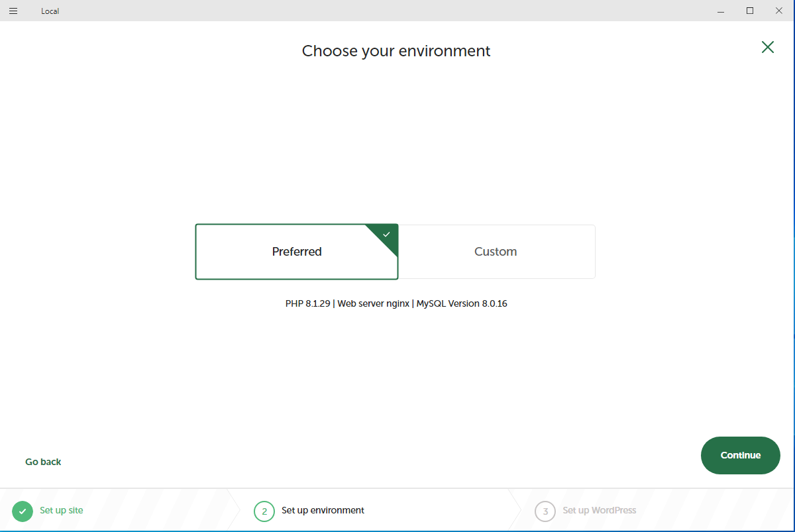Click the green checkmark step 1 icon
The height and width of the screenshot is (532, 795).
[23, 511]
